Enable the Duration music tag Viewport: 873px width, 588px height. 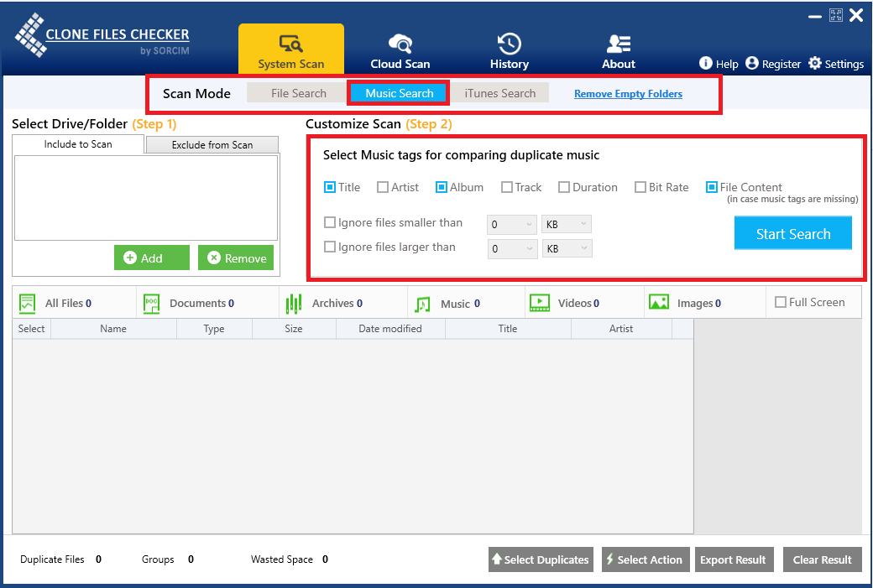pos(564,187)
